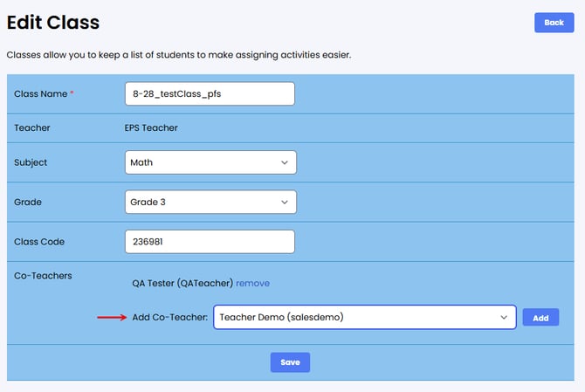Click the Save button

coord(290,362)
